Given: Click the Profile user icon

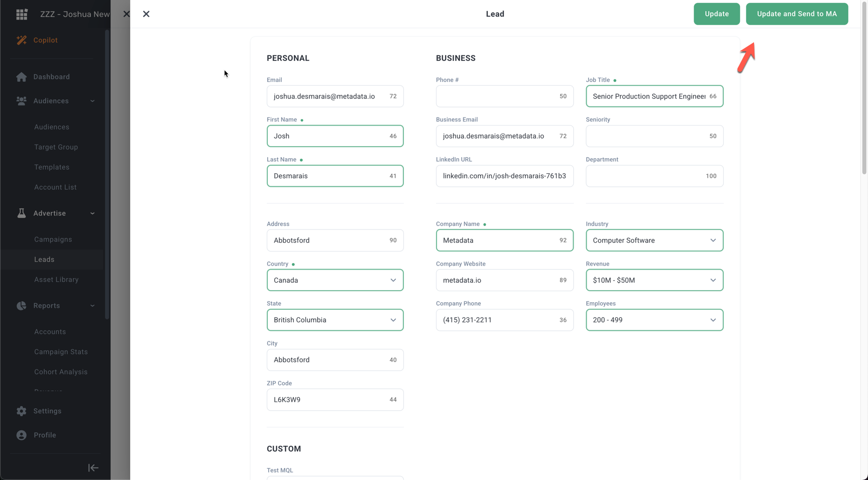Looking at the screenshot, I should [x=21, y=435].
